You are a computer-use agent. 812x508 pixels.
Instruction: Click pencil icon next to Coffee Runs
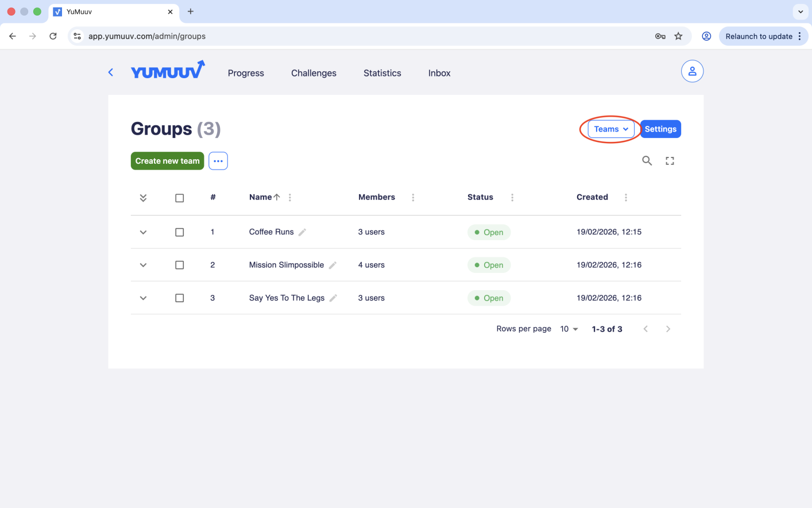(x=303, y=232)
